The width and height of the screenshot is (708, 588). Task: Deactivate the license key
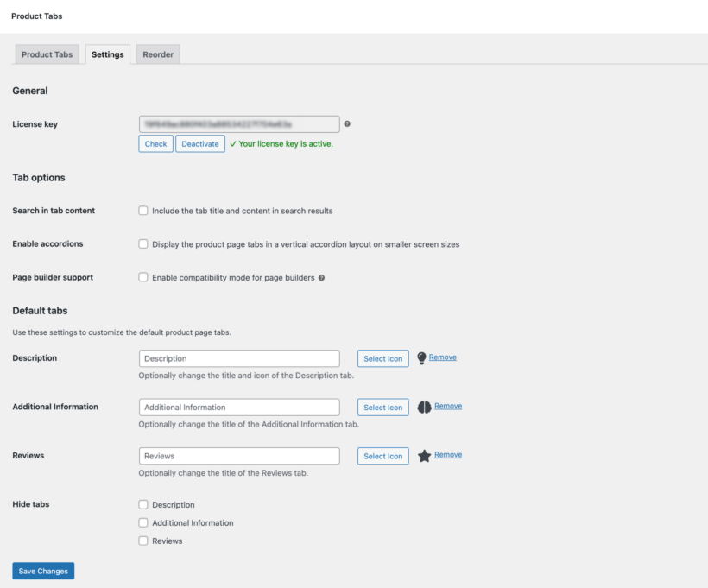pyautogui.click(x=199, y=143)
